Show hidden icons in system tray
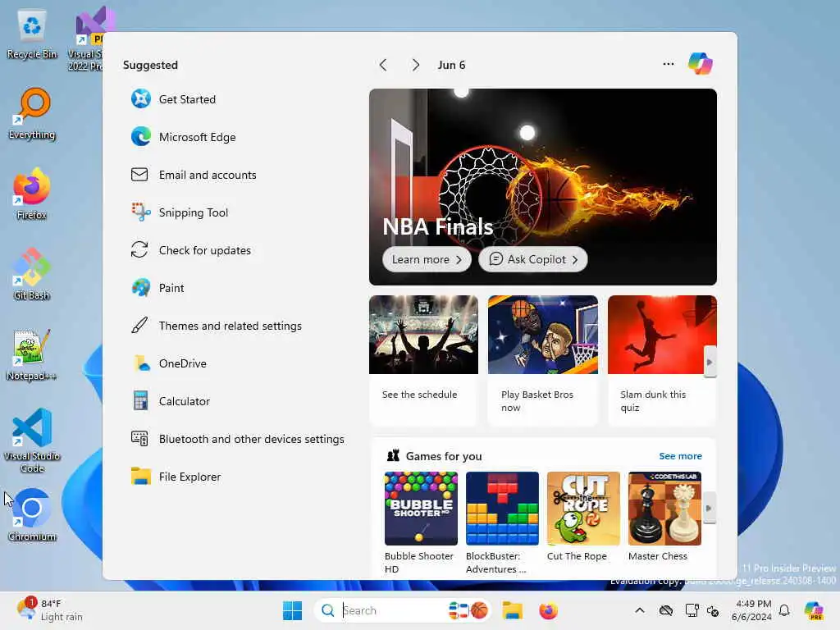 [640, 610]
